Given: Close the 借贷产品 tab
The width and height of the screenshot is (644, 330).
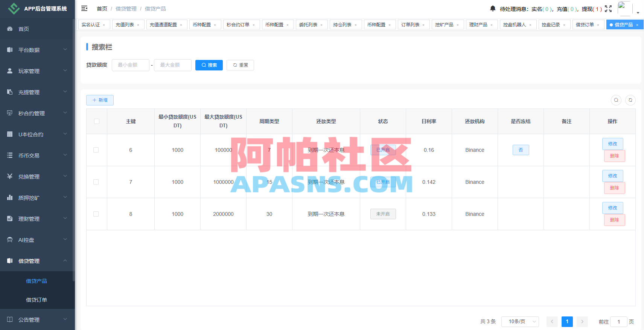Looking at the screenshot, I should pos(637,25).
